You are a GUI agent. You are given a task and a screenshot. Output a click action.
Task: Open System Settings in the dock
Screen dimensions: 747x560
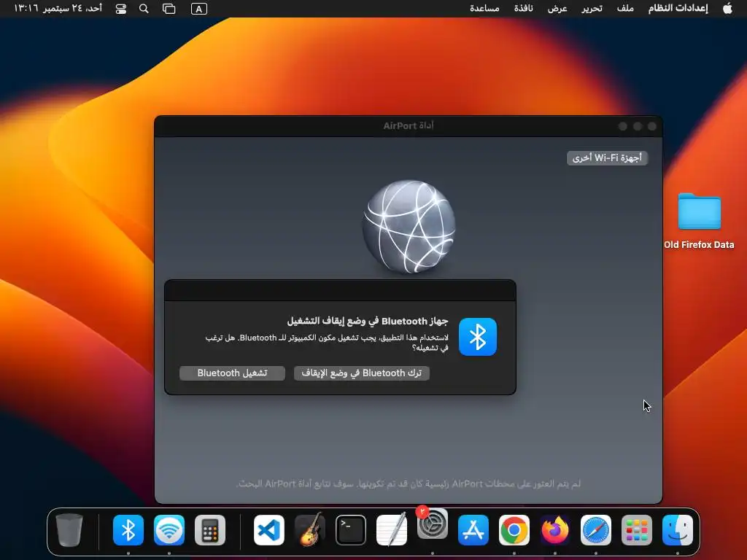click(432, 524)
